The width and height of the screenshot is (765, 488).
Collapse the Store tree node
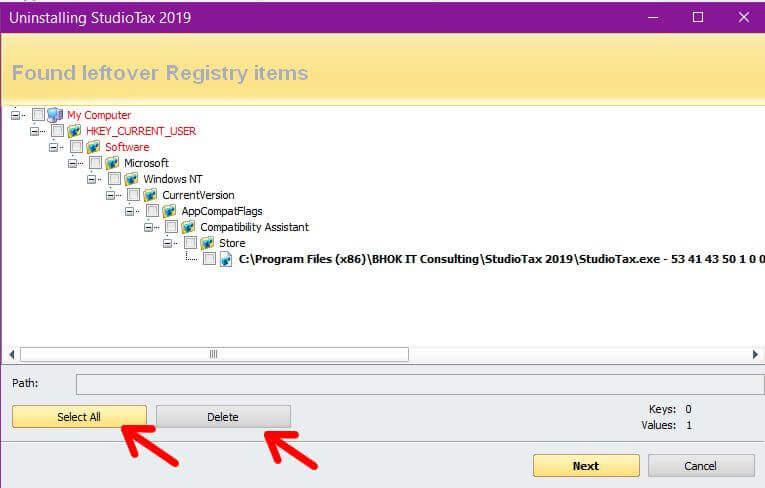point(167,244)
